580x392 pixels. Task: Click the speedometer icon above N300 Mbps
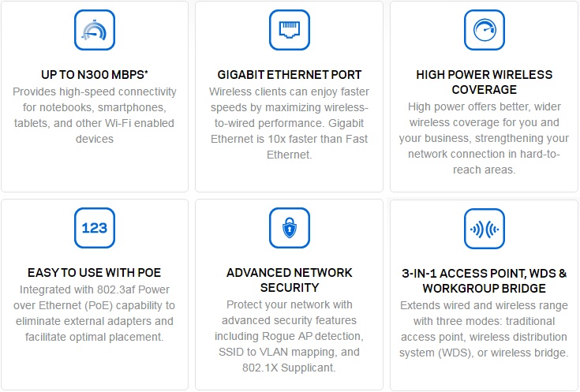pyautogui.click(x=95, y=30)
